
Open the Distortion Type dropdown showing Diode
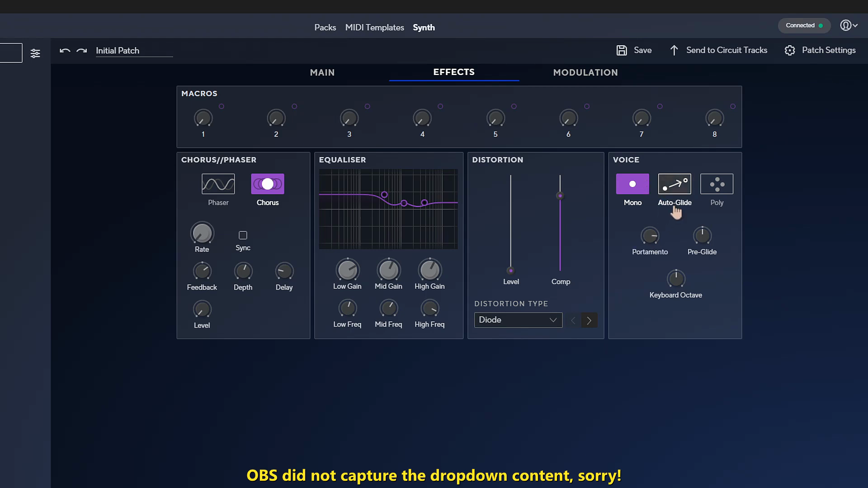coord(518,320)
